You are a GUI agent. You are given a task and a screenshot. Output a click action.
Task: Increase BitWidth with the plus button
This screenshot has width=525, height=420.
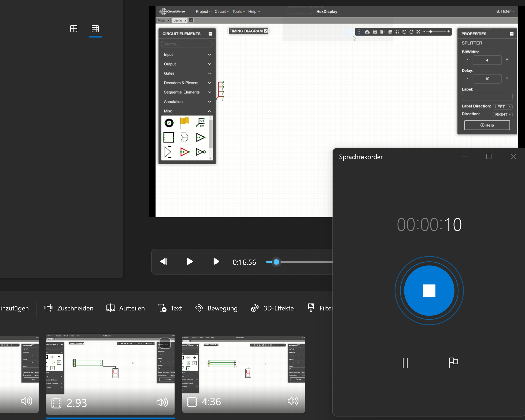[507, 59]
